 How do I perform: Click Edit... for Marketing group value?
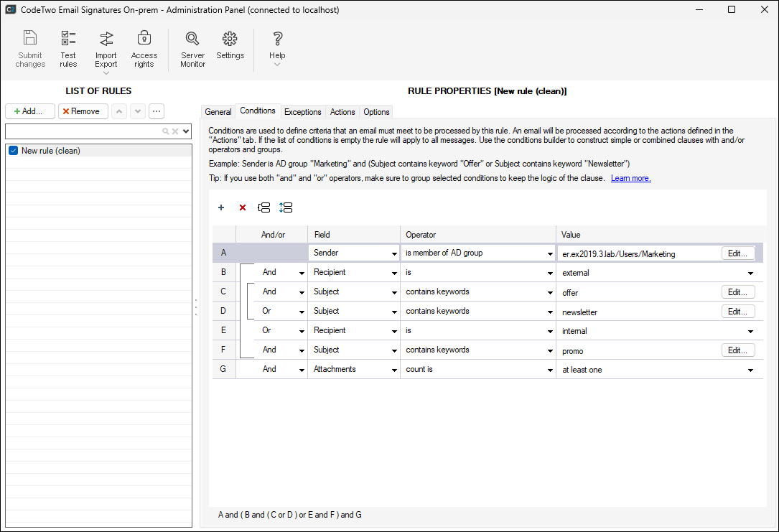click(738, 253)
